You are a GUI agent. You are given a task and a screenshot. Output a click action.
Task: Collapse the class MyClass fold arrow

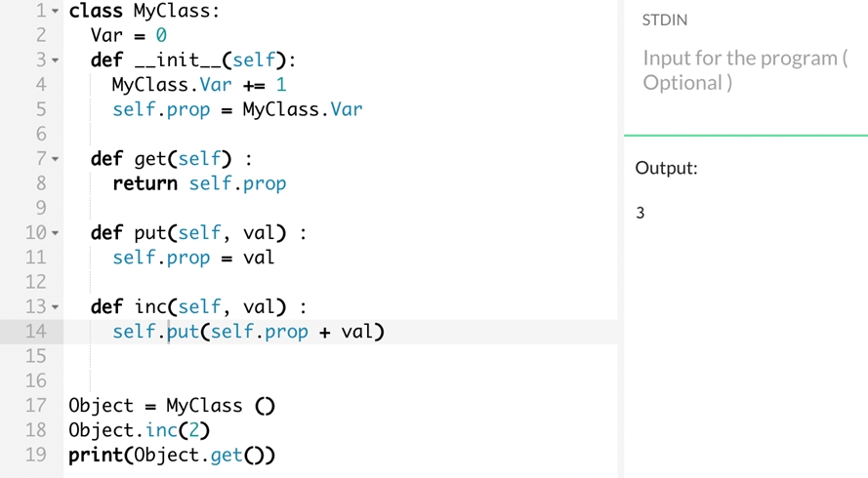[55, 11]
